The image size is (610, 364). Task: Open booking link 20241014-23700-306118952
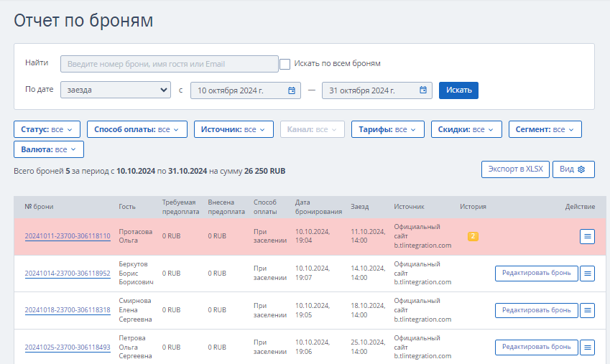(x=68, y=274)
